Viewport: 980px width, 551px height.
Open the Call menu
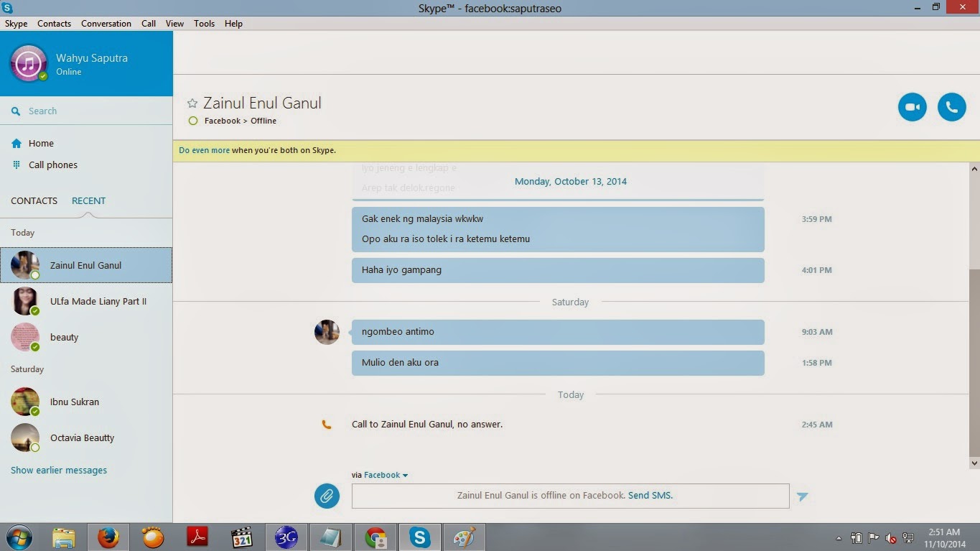(149, 24)
